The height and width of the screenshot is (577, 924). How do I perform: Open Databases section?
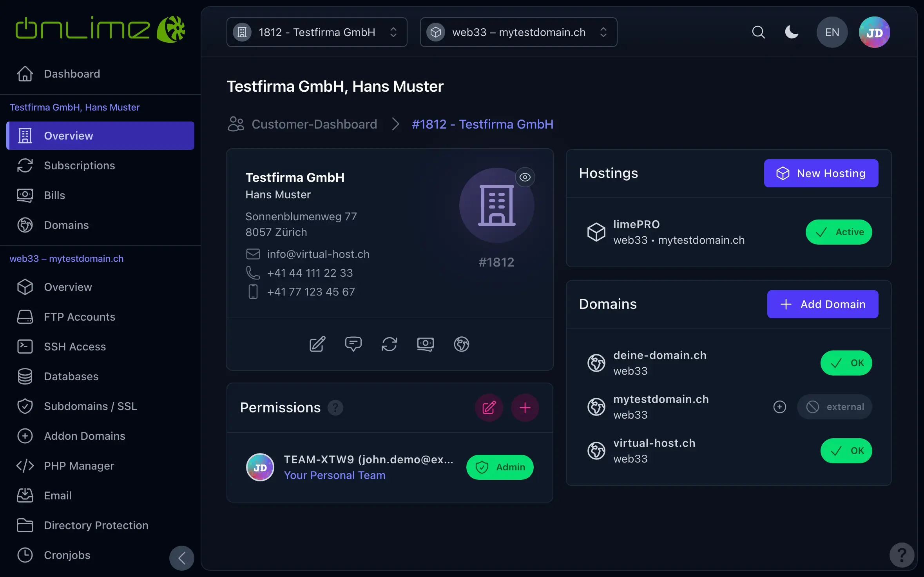[100, 376]
